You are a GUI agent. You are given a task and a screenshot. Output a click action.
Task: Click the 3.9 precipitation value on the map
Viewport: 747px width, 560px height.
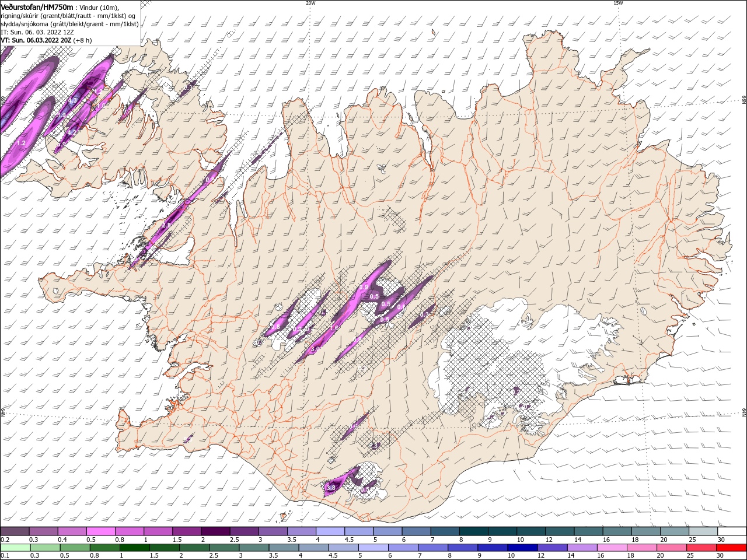[61, 115]
